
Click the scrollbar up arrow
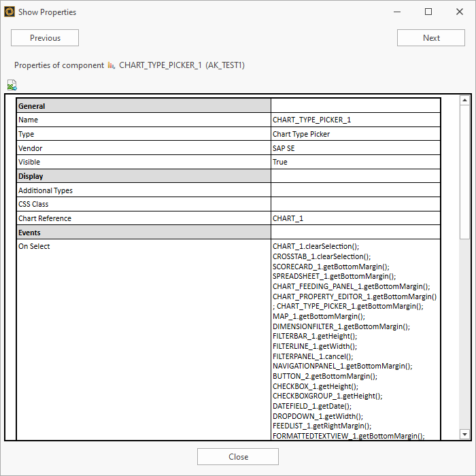pos(465,101)
